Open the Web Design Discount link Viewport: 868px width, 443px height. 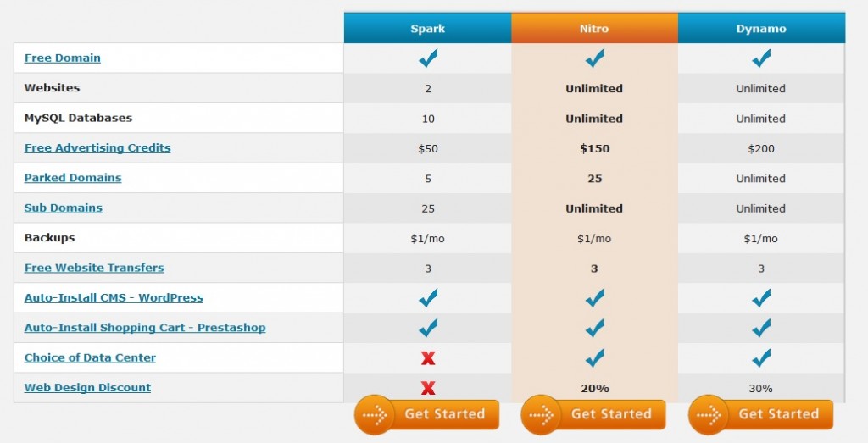coord(87,388)
